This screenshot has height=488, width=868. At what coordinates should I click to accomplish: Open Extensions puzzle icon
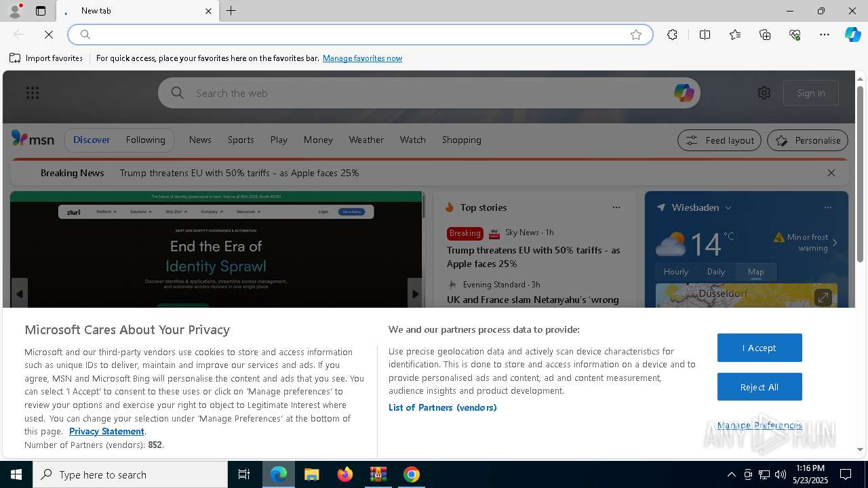[x=672, y=35]
